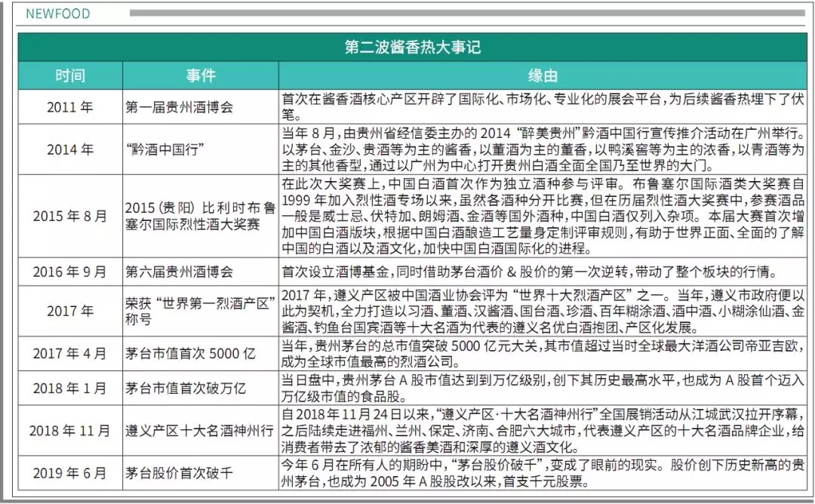
Task: Click the reason text starting 首次在酱香酒核心产区
Action: [543, 106]
